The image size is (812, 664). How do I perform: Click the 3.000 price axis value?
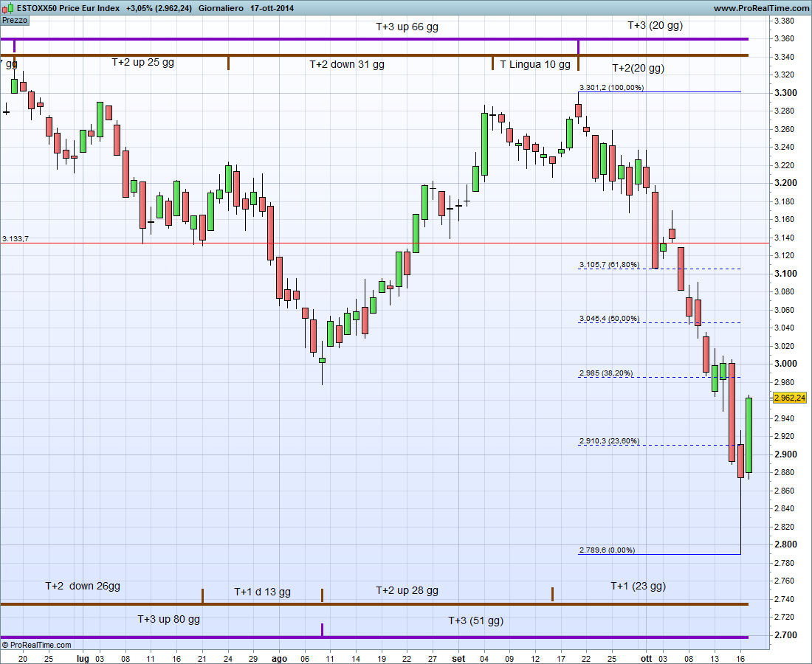tap(785, 364)
